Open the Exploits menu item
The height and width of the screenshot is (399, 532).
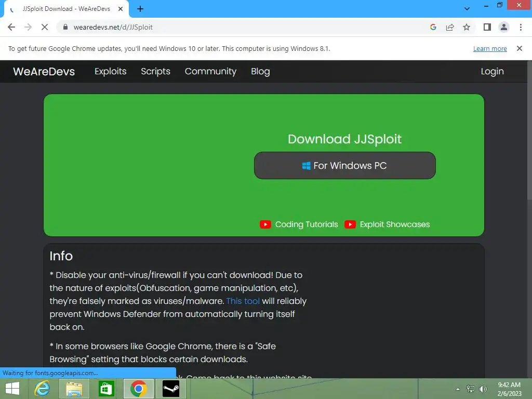[110, 71]
